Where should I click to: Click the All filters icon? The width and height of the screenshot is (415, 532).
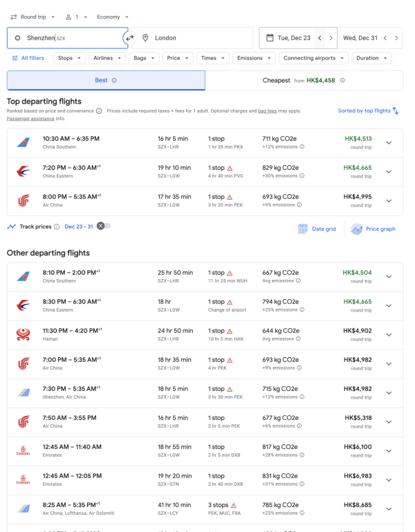click(x=15, y=58)
